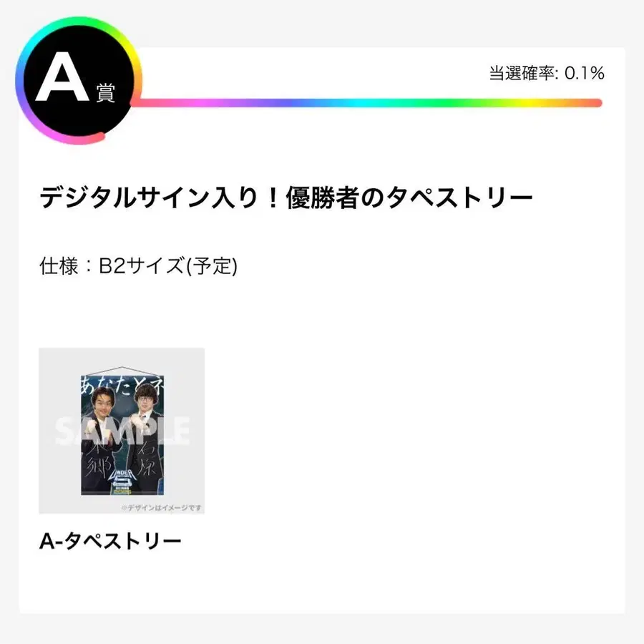The height and width of the screenshot is (644, 644).
Task: Click the UNDER 5 logo on tapestry
Action: (122, 478)
